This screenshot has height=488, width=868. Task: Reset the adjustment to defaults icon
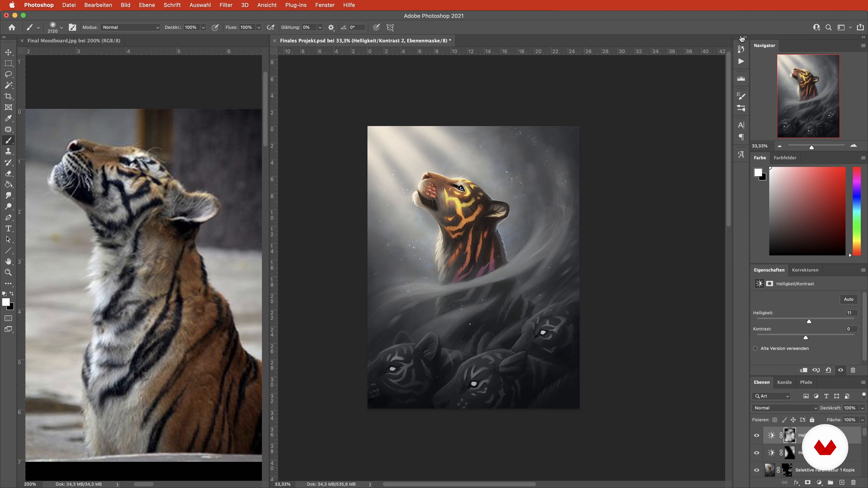coord(828,370)
